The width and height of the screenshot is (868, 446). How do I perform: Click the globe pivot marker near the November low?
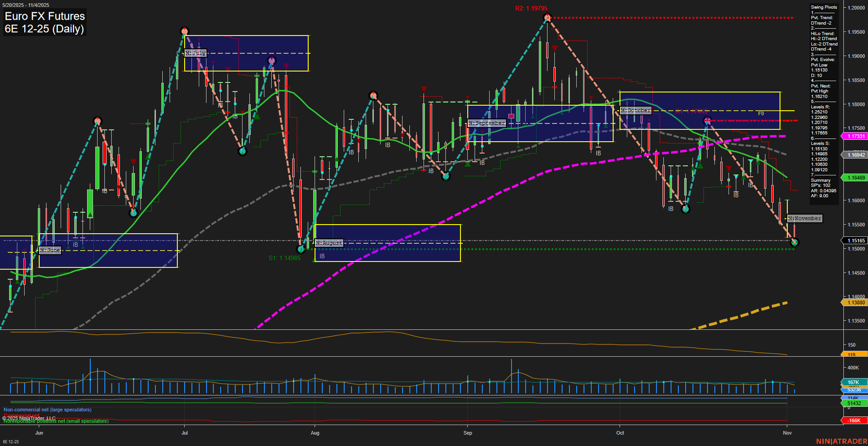795,243
